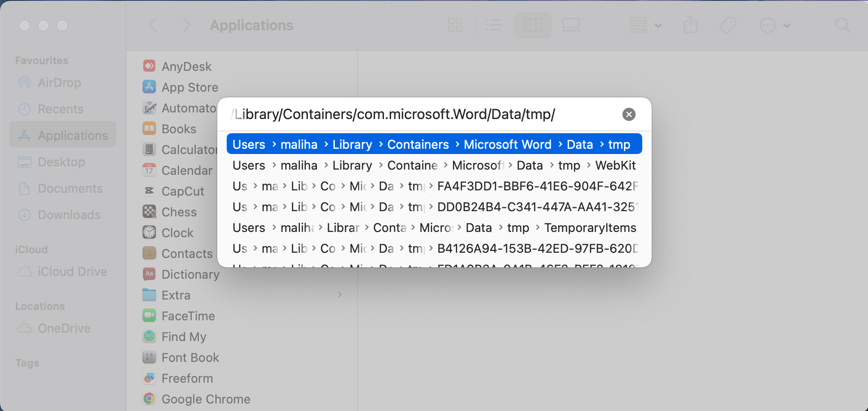Switch to column view
The width and height of the screenshot is (868, 411).
tap(533, 25)
